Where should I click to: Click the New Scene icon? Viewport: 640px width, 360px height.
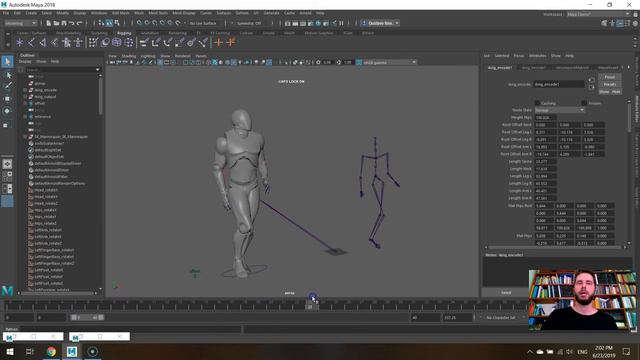[49, 23]
